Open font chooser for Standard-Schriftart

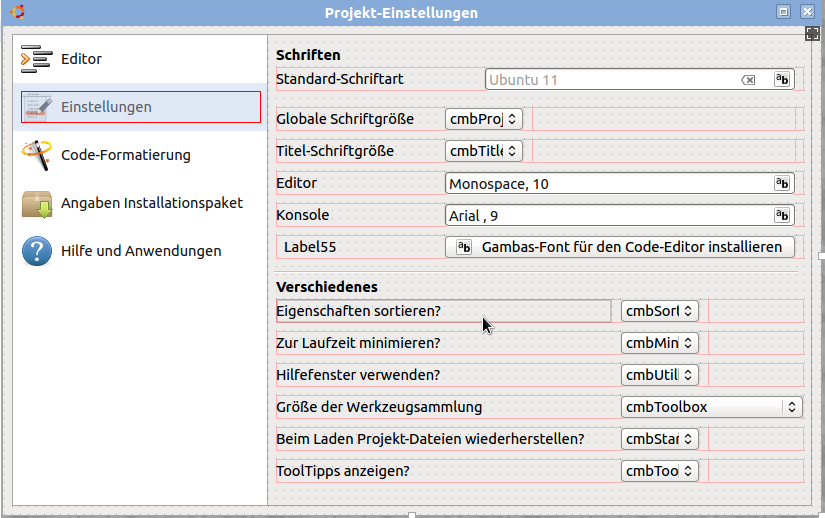coord(782,80)
